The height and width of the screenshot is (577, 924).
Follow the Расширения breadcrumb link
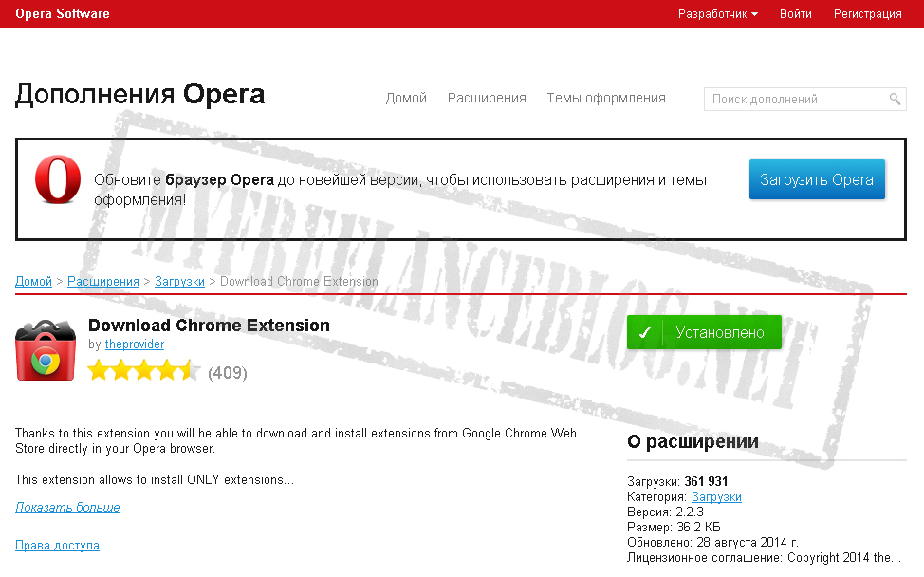(103, 282)
